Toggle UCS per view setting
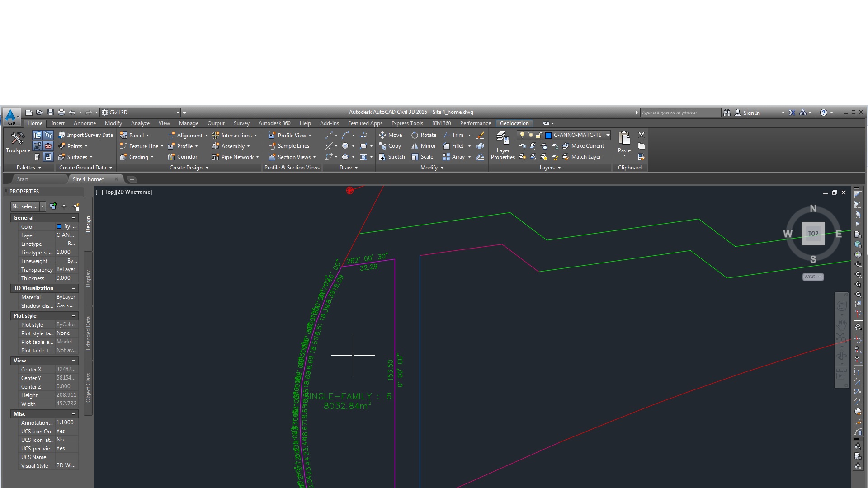Viewport: 868px width, 488px height. pos(59,448)
